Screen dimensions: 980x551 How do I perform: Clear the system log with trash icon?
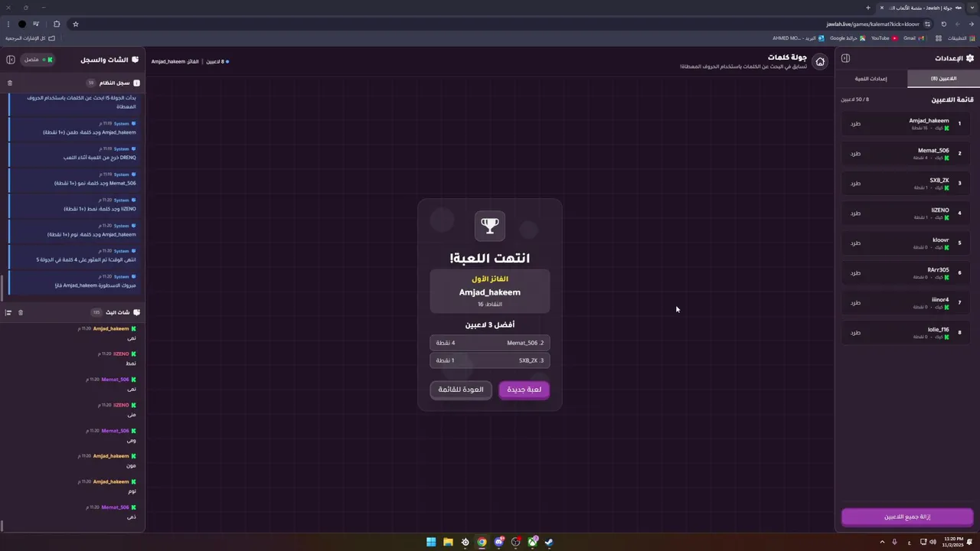tap(10, 83)
